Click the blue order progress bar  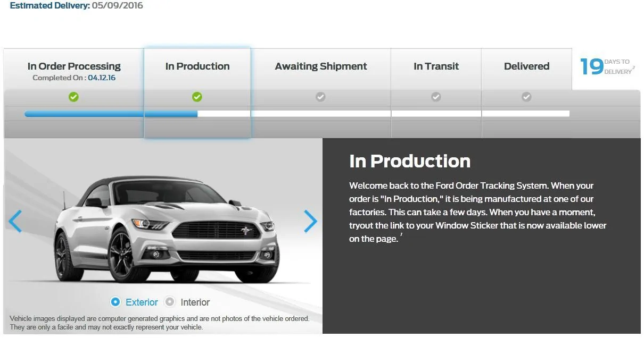[x=111, y=114]
